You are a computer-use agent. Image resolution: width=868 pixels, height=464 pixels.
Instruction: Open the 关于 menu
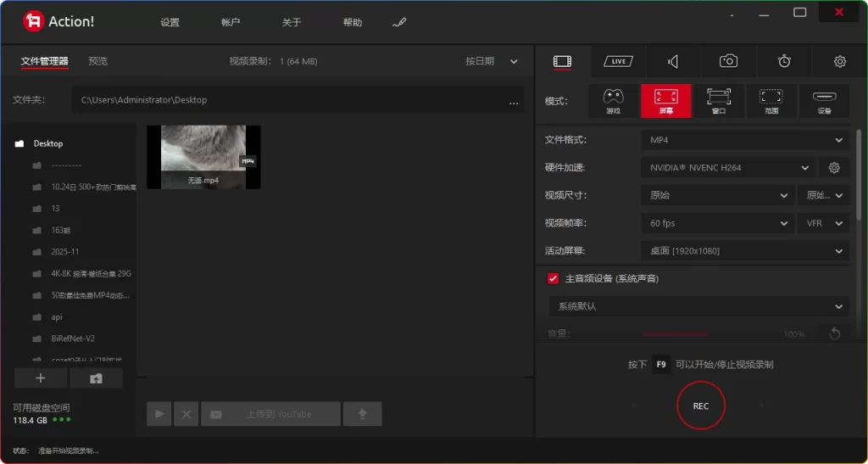(x=292, y=23)
